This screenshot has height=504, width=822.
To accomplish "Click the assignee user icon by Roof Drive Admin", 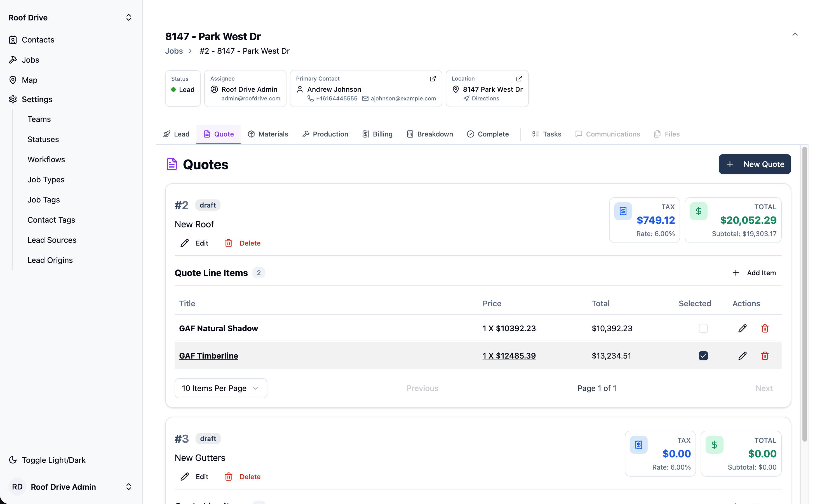I will 214,90.
